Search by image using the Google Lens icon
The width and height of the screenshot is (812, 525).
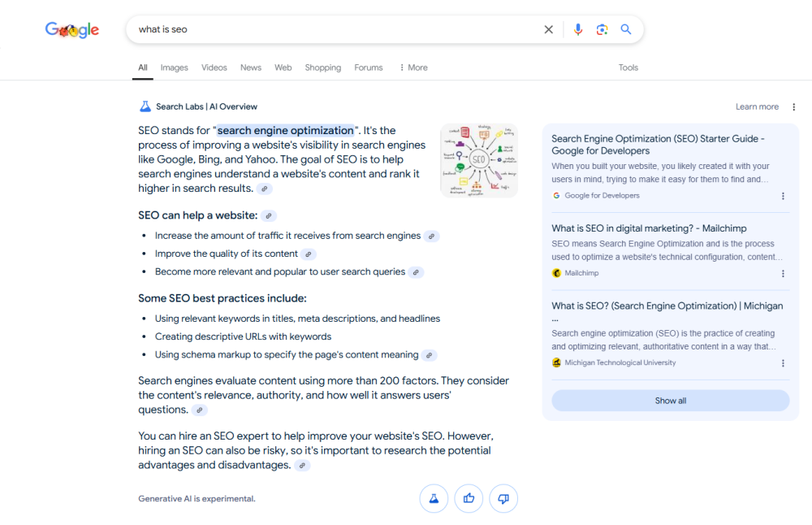click(602, 29)
